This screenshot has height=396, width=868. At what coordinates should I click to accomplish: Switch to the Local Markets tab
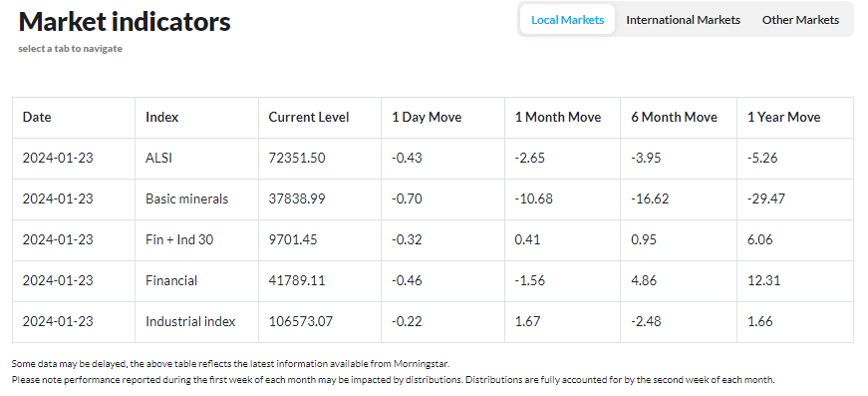(x=567, y=19)
